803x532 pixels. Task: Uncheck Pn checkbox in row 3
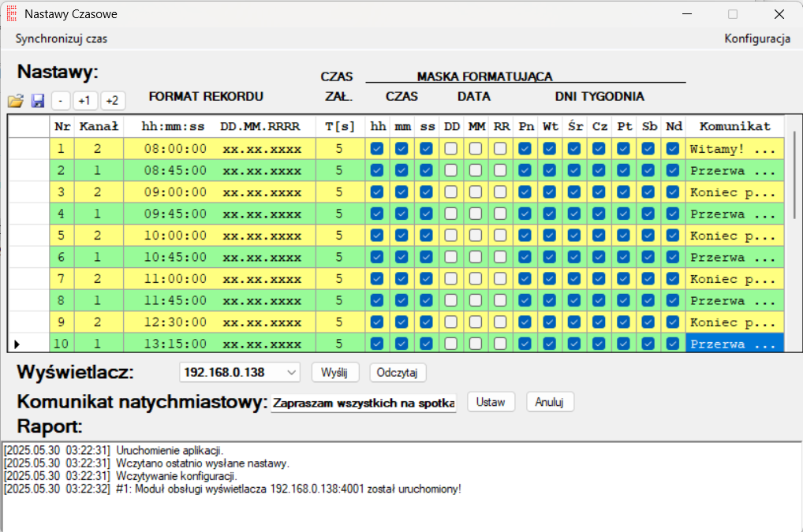(525, 192)
